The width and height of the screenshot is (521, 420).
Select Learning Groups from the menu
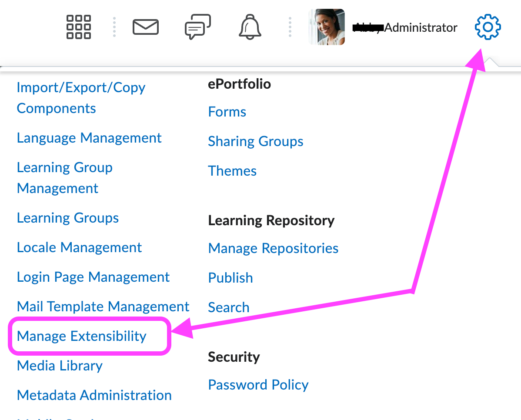tap(67, 218)
